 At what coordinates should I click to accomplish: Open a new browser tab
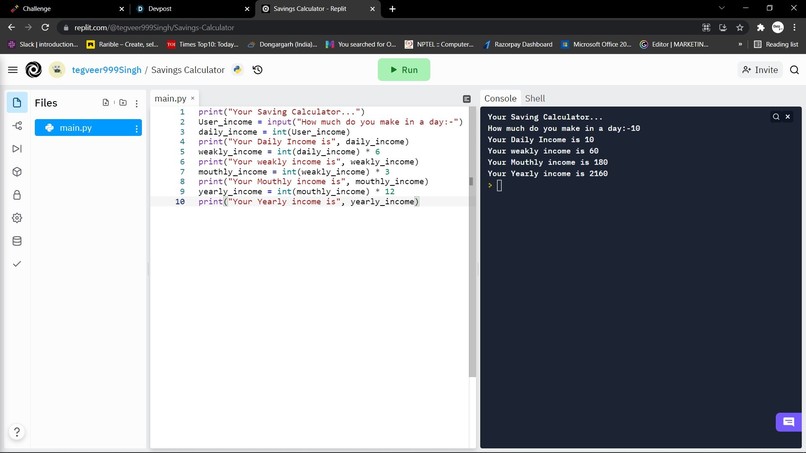(x=392, y=9)
